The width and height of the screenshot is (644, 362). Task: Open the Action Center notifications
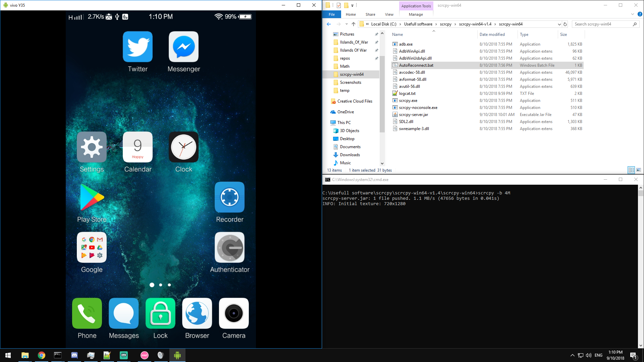click(x=634, y=355)
